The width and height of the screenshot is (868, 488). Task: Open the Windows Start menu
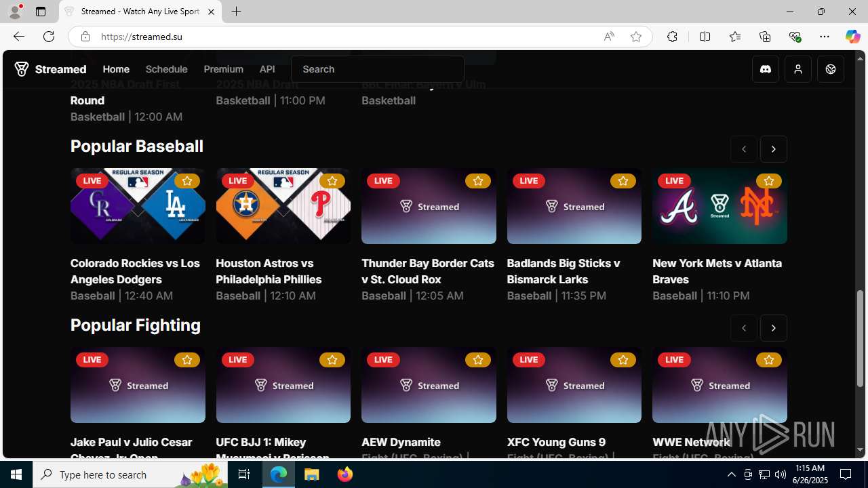tap(16, 474)
